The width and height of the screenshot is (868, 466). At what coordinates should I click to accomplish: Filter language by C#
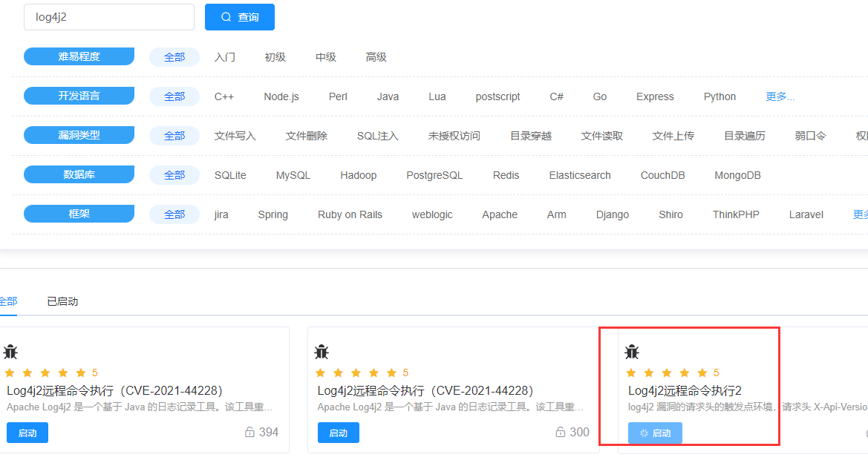click(x=557, y=96)
